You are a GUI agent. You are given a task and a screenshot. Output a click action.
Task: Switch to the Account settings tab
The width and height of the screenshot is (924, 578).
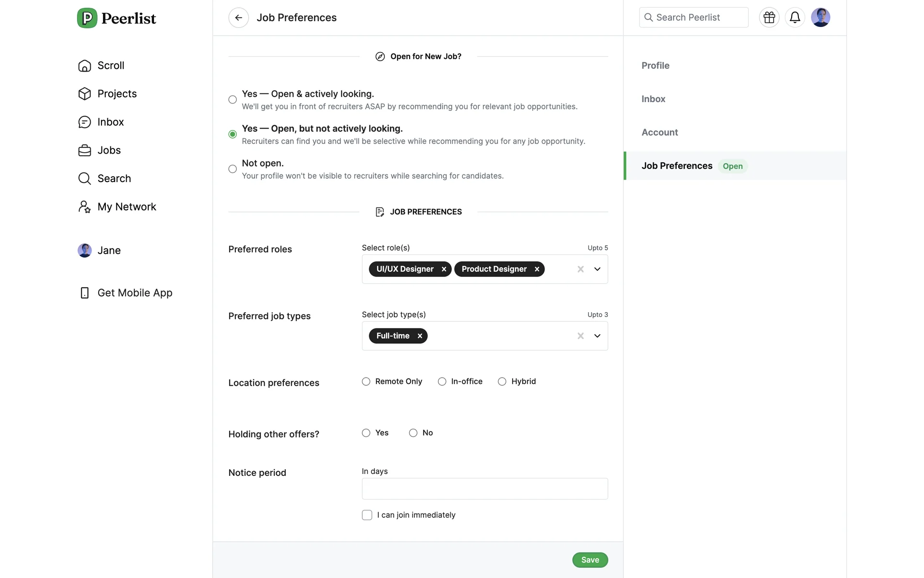[659, 132]
